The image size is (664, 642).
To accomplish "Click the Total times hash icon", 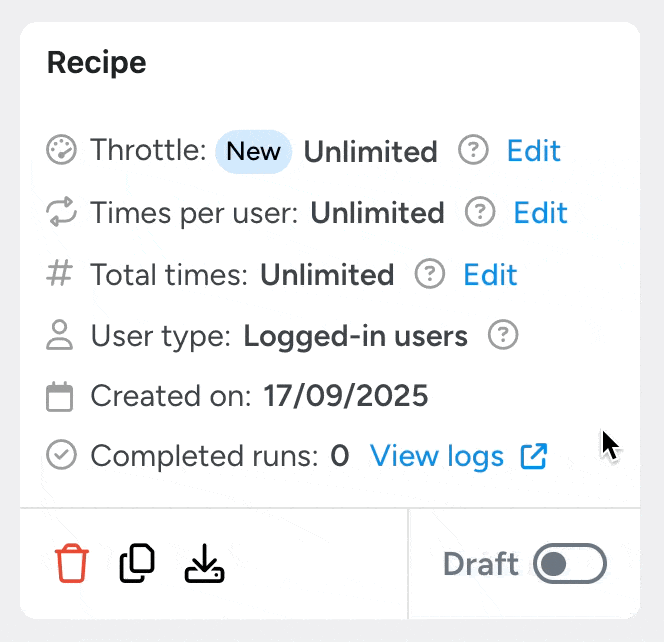I will click(62, 274).
